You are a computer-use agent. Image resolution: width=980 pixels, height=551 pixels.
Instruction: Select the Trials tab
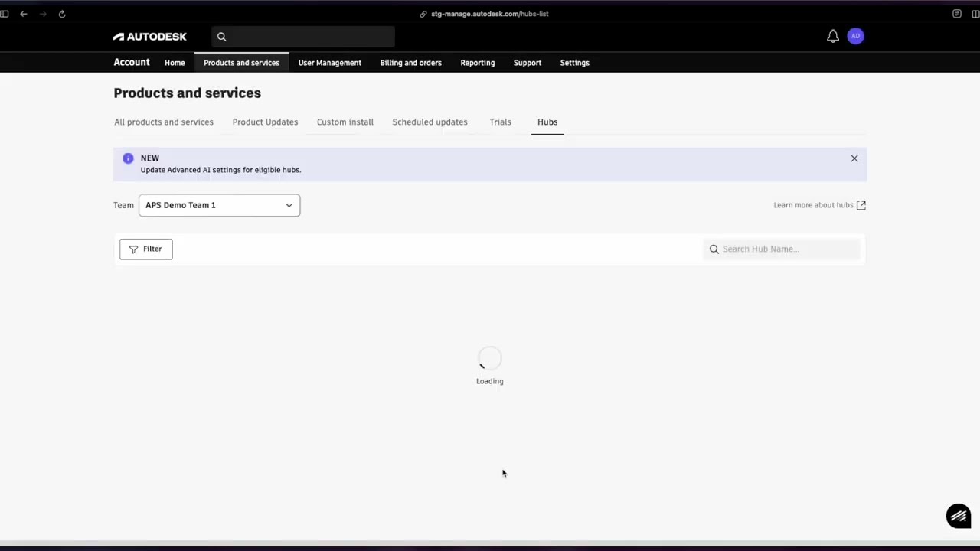500,122
